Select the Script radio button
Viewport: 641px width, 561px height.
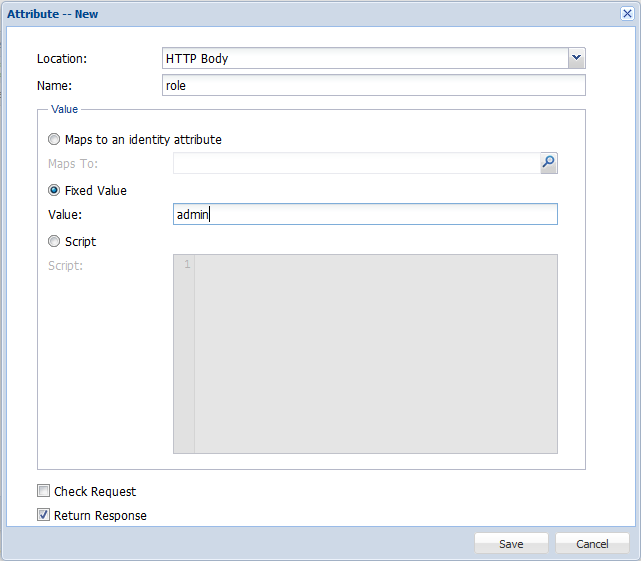tap(54, 242)
